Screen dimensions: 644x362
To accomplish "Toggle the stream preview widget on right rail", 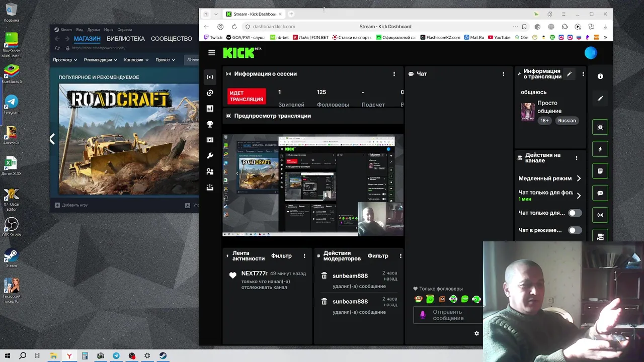I will coord(600,127).
